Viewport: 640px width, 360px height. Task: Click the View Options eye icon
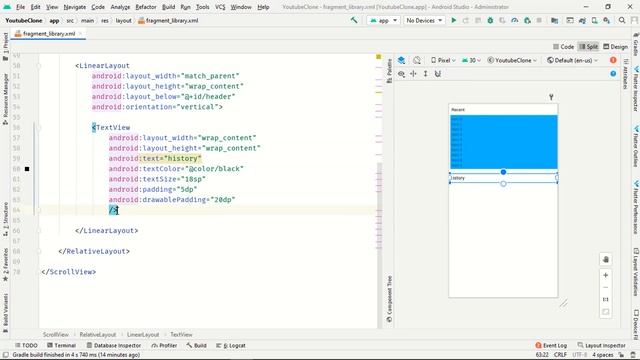pos(402,74)
